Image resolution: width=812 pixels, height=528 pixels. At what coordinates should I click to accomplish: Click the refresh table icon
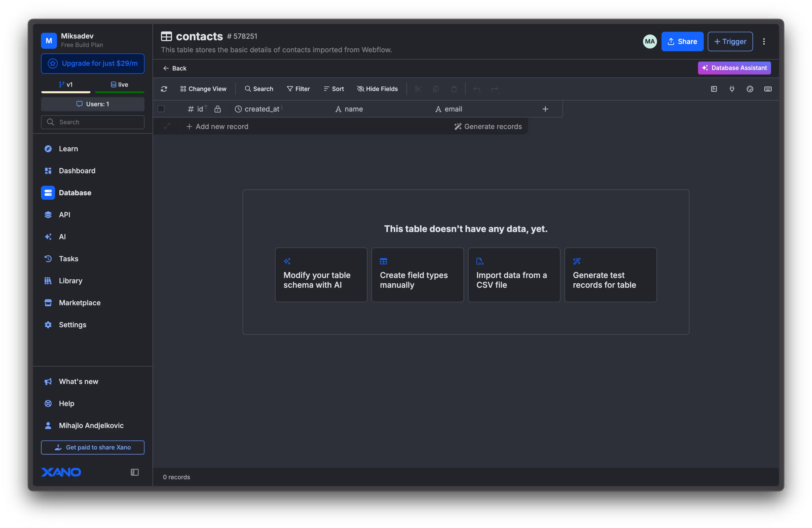[x=164, y=89]
